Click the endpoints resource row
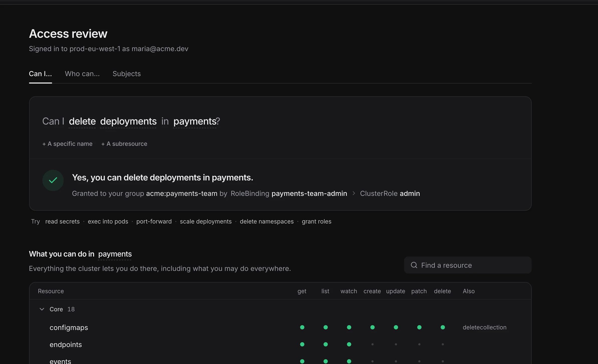The height and width of the screenshot is (364, 598). 280,344
